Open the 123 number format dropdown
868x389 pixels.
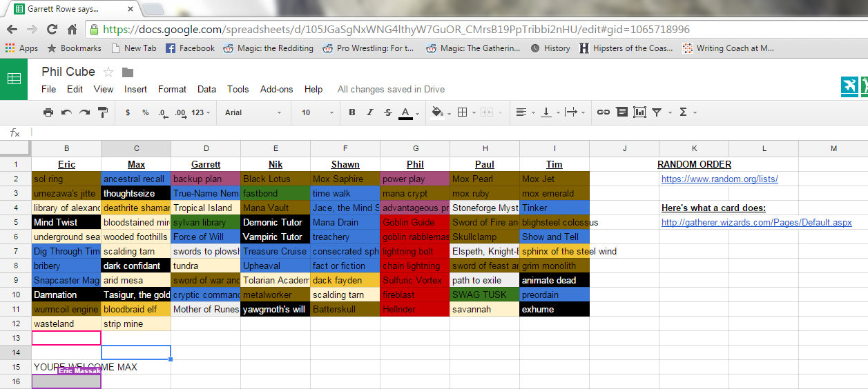coord(202,112)
